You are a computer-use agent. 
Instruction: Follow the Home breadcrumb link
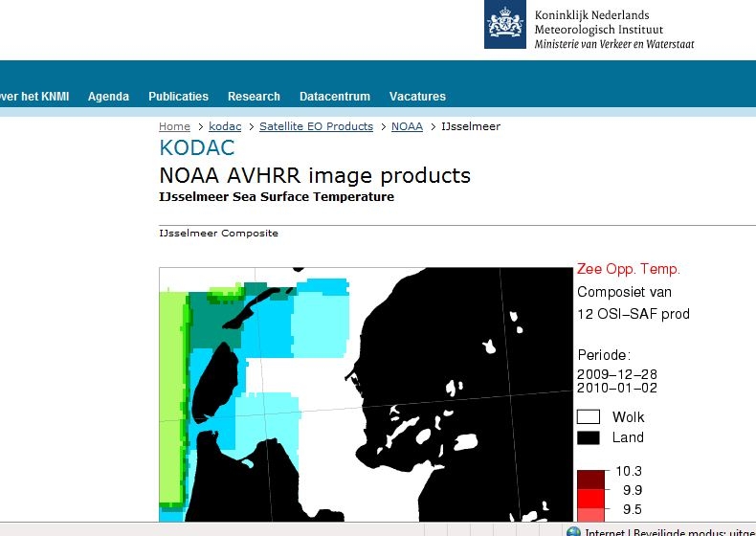[174, 126]
